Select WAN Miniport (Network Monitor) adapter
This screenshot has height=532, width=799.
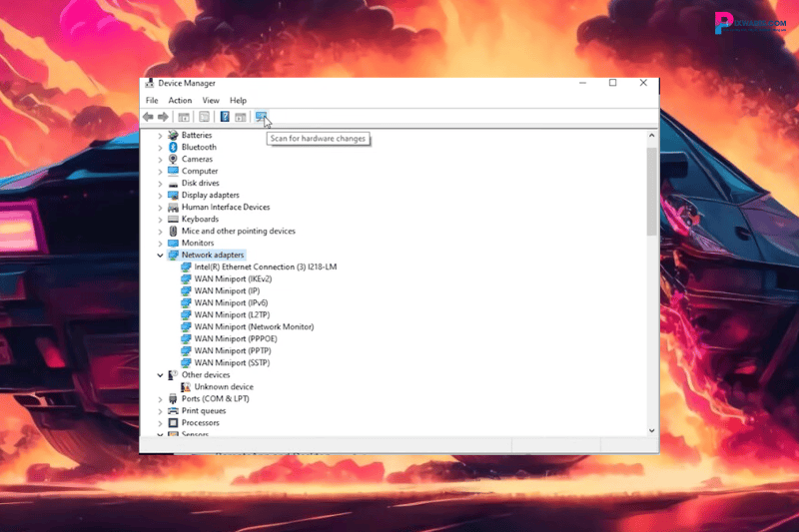(254, 326)
